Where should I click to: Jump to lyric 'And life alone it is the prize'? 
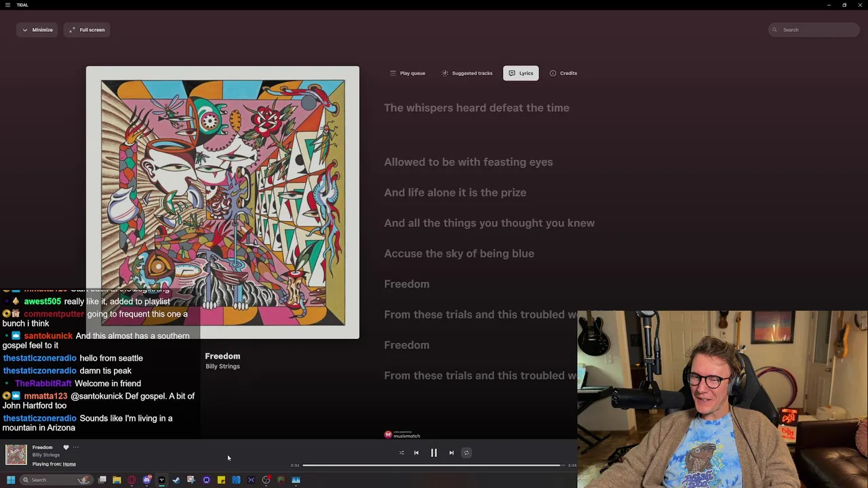pyautogui.click(x=455, y=192)
